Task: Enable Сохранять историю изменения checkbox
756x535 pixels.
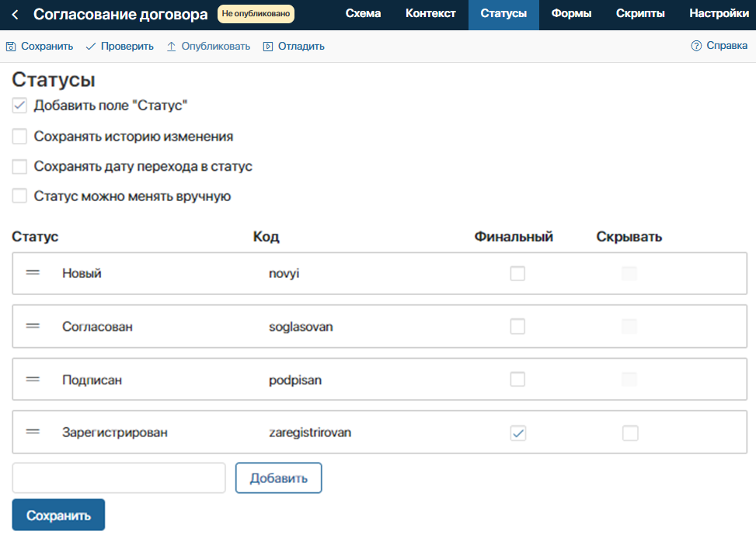Action: point(19,137)
